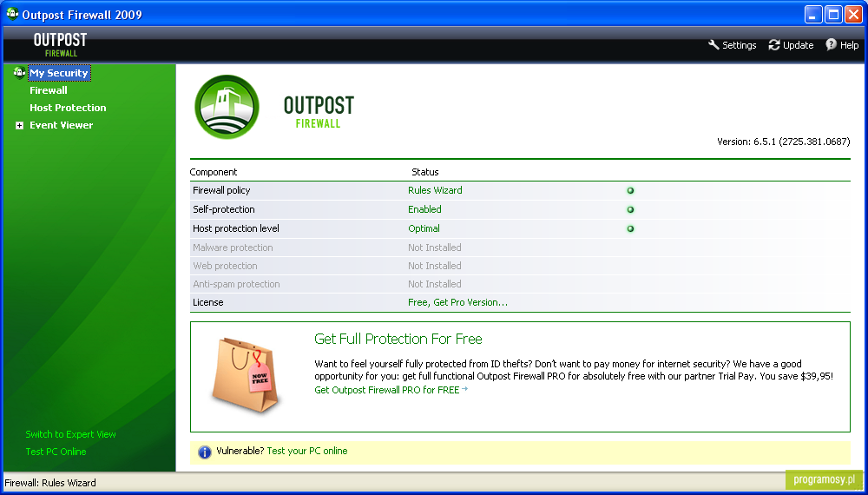Click the Firewall policy component row label
The image size is (868, 495).
[x=221, y=190]
